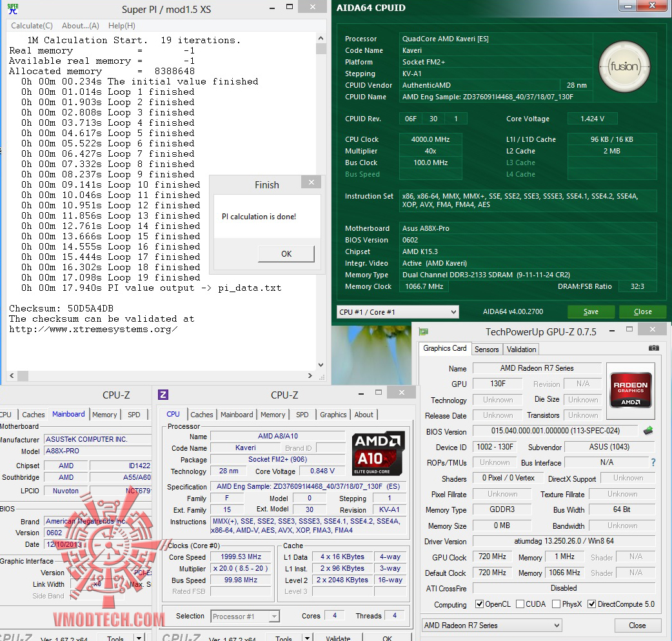Switch to Memory tab in front CPU-Z
672x641 pixels.
point(273,415)
